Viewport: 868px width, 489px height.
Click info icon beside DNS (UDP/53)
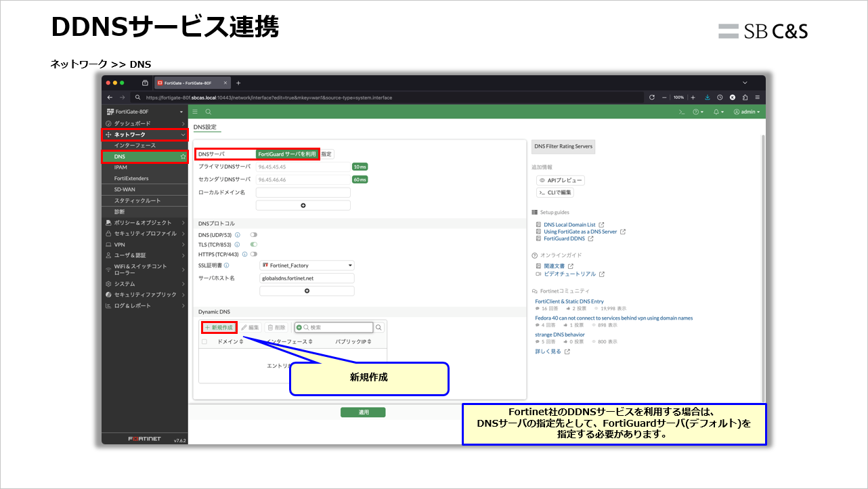[x=238, y=235]
